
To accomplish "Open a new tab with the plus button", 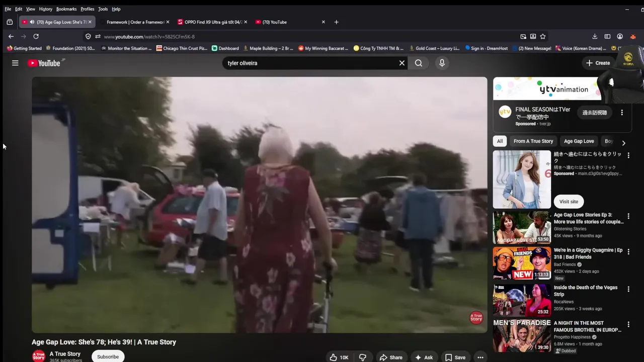I will click(337, 22).
